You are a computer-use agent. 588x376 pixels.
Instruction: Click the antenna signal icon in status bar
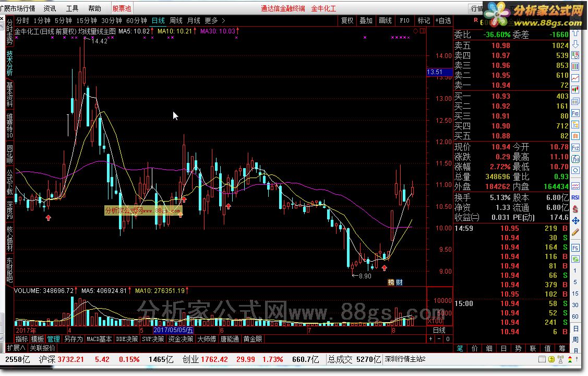(x=561, y=359)
